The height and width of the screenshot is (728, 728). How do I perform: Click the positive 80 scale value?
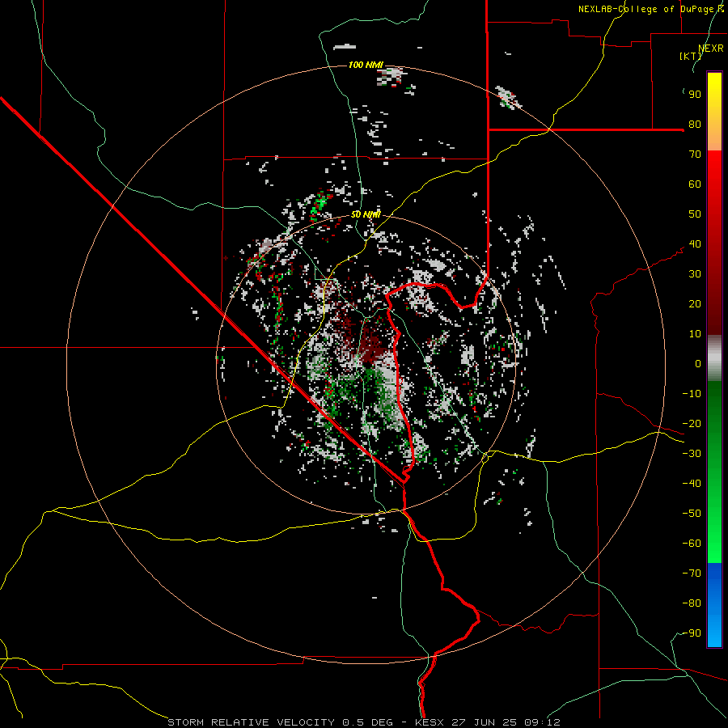click(x=695, y=125)
